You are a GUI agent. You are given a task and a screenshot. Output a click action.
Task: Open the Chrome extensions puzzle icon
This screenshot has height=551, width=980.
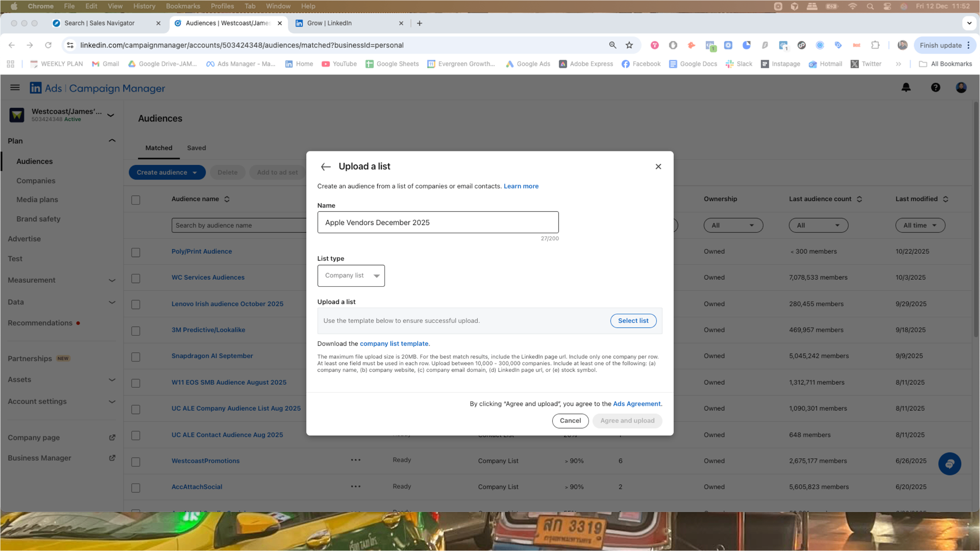coord(875,45)
